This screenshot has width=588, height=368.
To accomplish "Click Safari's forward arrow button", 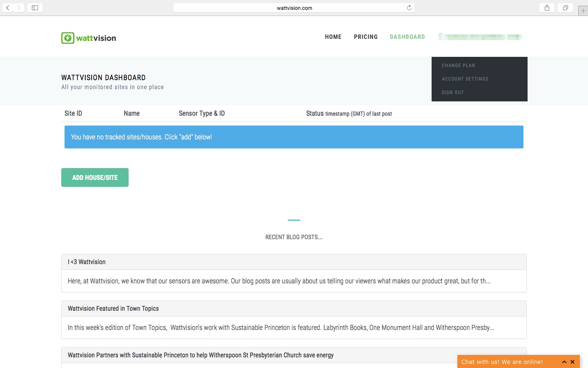I will (19, 8).
